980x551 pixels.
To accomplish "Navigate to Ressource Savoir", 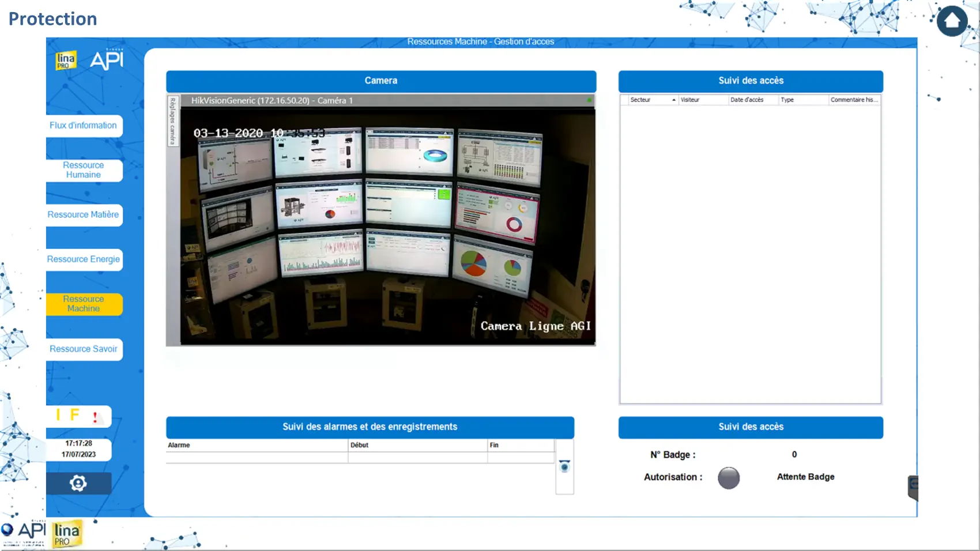I will (84, 349).
